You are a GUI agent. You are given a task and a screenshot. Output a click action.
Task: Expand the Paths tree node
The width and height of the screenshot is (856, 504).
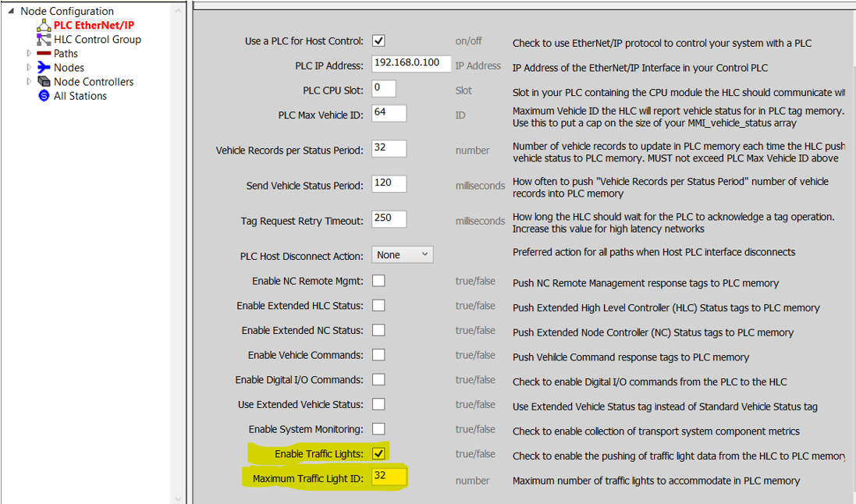point(30,54)
